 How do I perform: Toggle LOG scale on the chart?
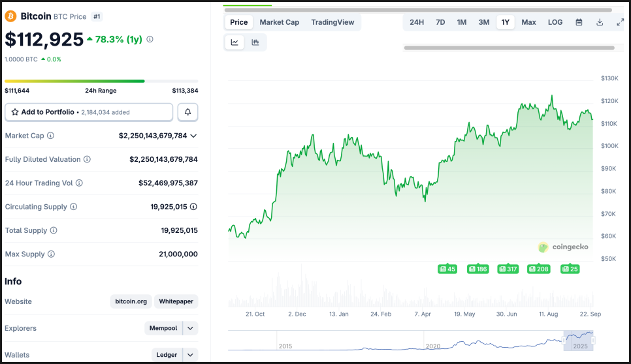555,22
